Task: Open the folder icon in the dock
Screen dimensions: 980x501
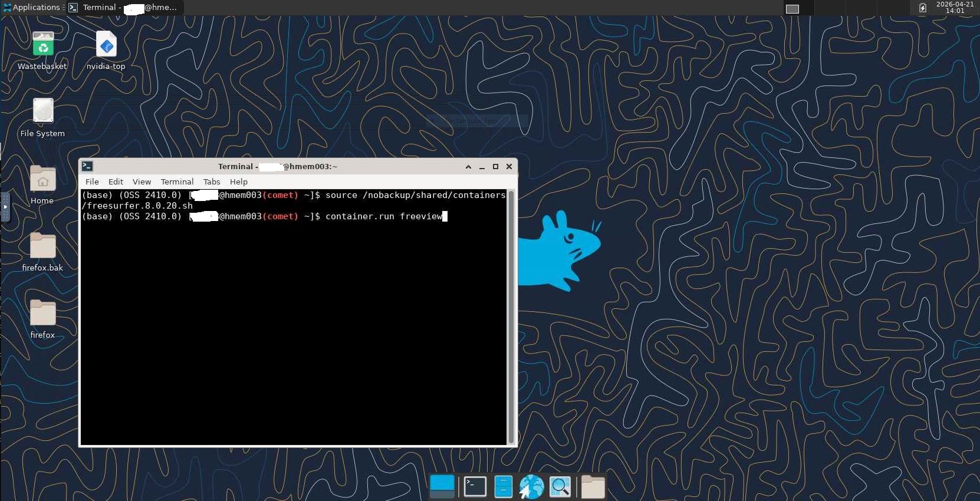Action: [x=593, y=487]
